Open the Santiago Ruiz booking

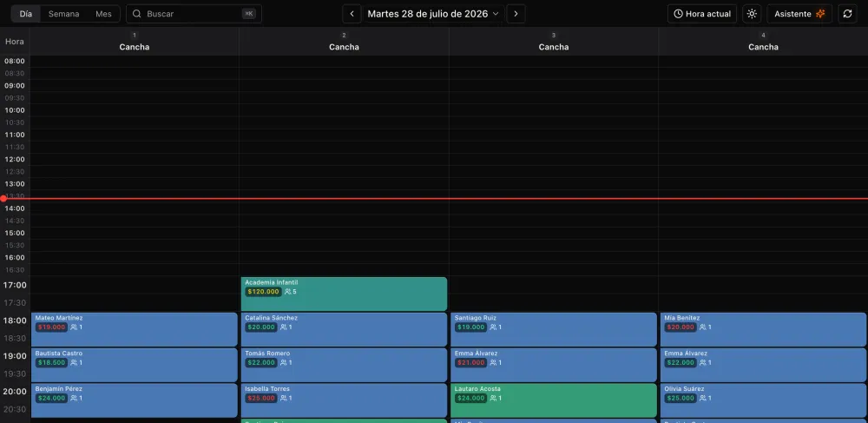pyautogui.click(x=554, y=329)
